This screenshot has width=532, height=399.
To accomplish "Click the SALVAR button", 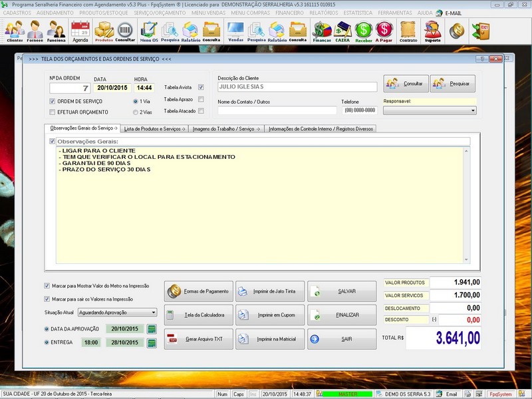I will (x=342, y=291).
